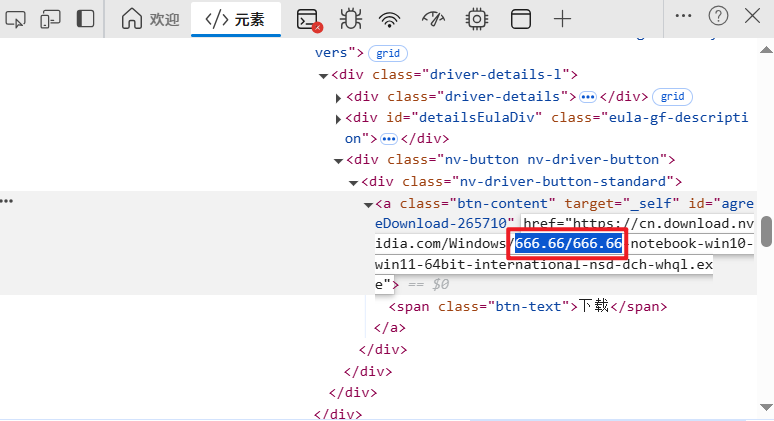Open the Console tool with error badge
Viewport: 774px width, 421px height.
tap(309, 18)
